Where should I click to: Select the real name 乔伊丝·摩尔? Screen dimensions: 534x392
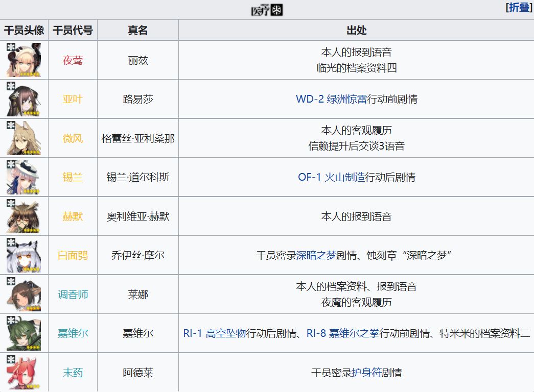tap(138, 255)
